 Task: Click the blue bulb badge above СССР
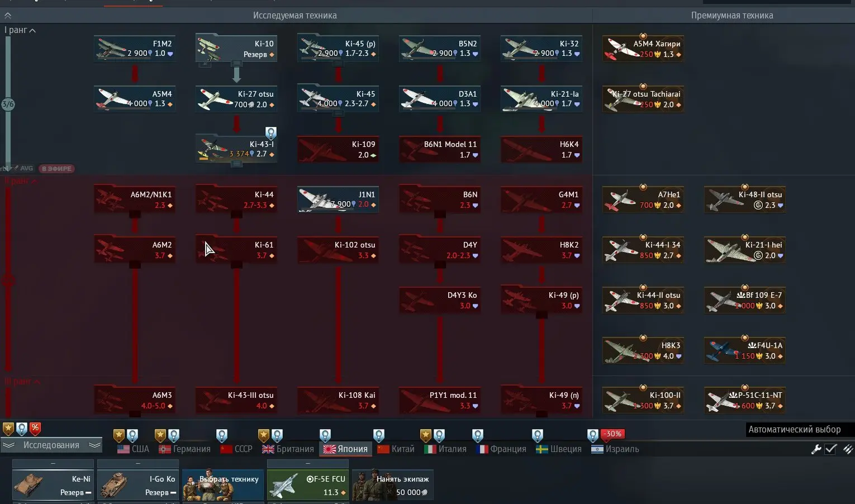pyautogui.click(x=221, y=435)
